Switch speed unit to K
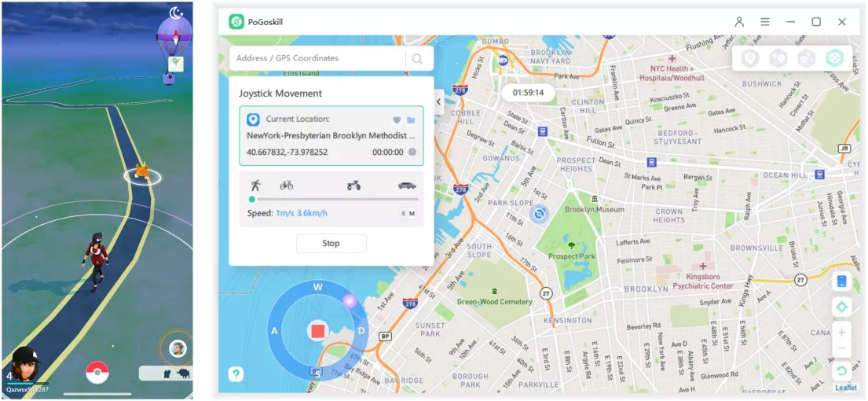868x401 pixels. click(x=405, y=214)
